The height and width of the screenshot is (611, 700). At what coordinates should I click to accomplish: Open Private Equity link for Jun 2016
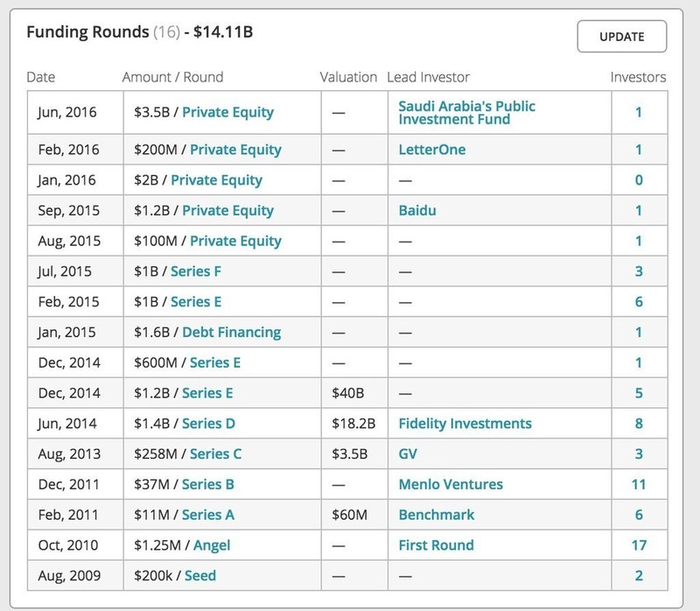[x=227, y=112]
